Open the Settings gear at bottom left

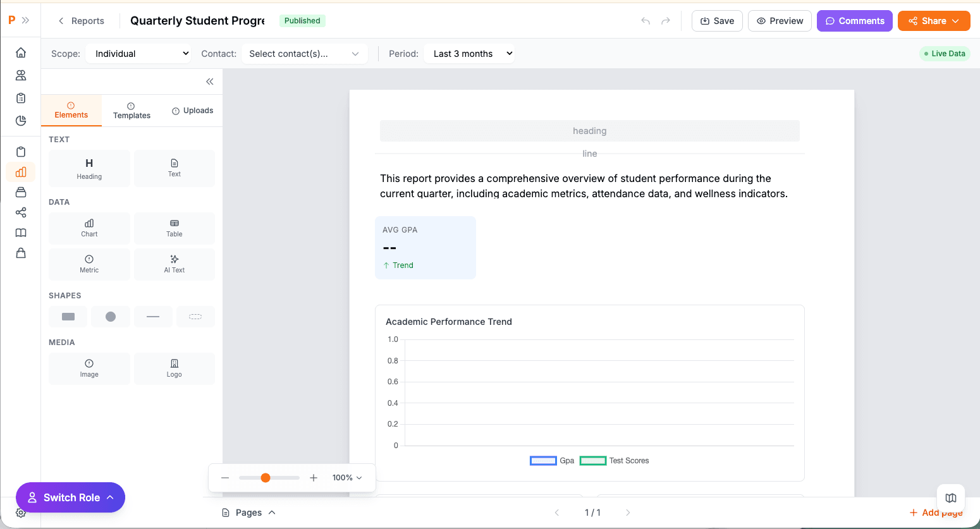click(21, 513)
